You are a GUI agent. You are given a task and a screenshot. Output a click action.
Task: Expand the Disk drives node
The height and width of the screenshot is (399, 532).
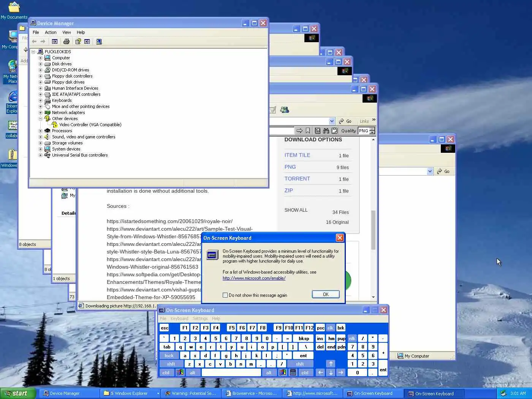pos(40,64)
